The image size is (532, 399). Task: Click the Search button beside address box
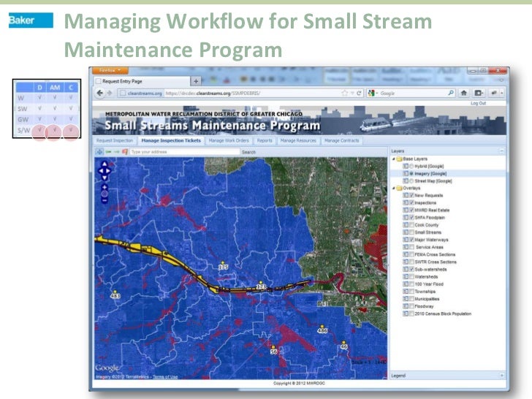(x=248, y=152)
